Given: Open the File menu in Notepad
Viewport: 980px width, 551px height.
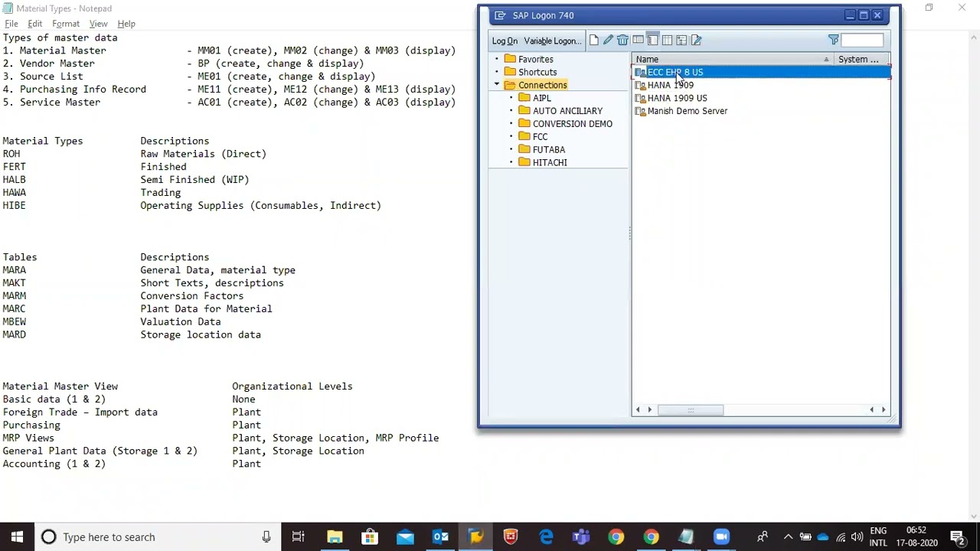Looking at the screenshot, I should point(11,24).
